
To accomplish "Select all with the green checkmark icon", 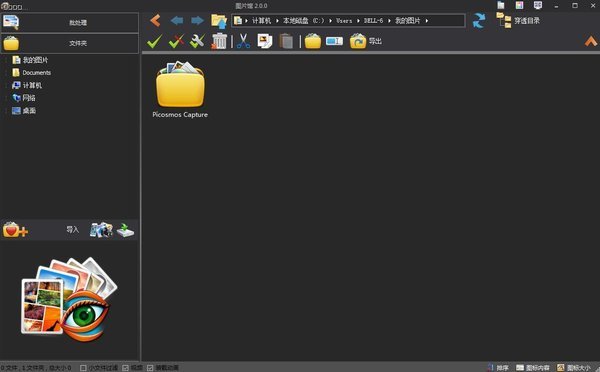I will click(154, 41).
